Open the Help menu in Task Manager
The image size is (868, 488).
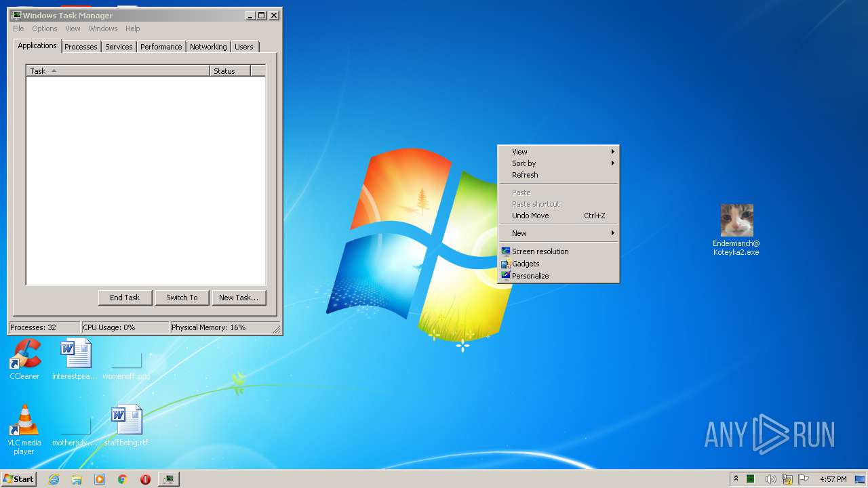coord(133,28)
